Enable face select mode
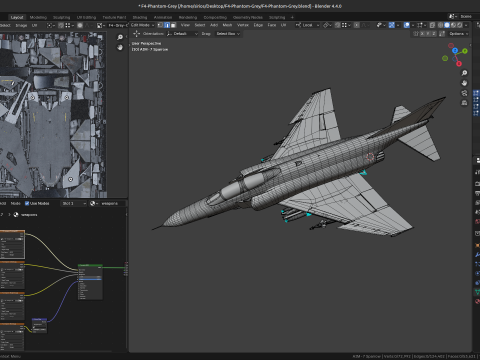This screenshot has height=360, width=480. tap(173, 25)
